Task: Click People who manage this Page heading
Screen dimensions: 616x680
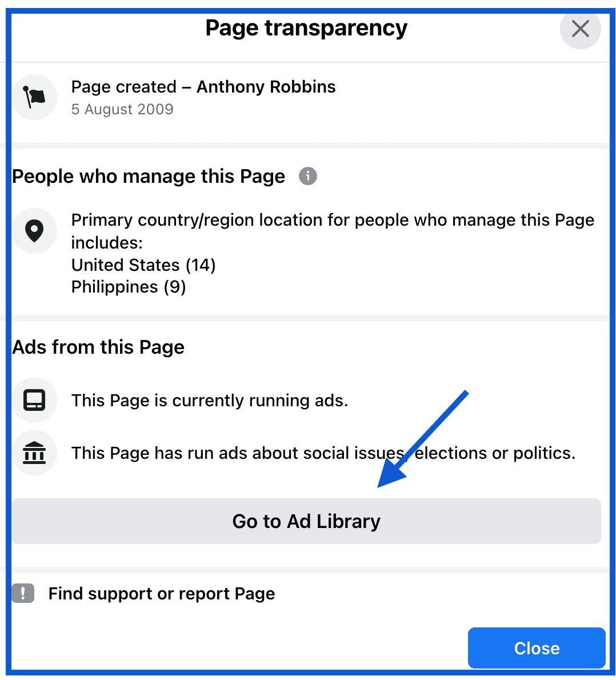Action: (x=149, y=177)
